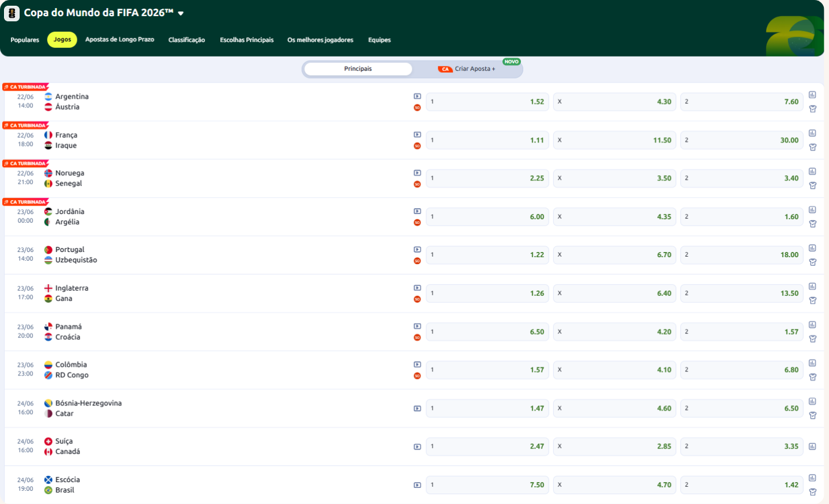This screenshot has height=504, width=829.
Task: Open the Noruega match entry
Action: [x=70, y=173]
